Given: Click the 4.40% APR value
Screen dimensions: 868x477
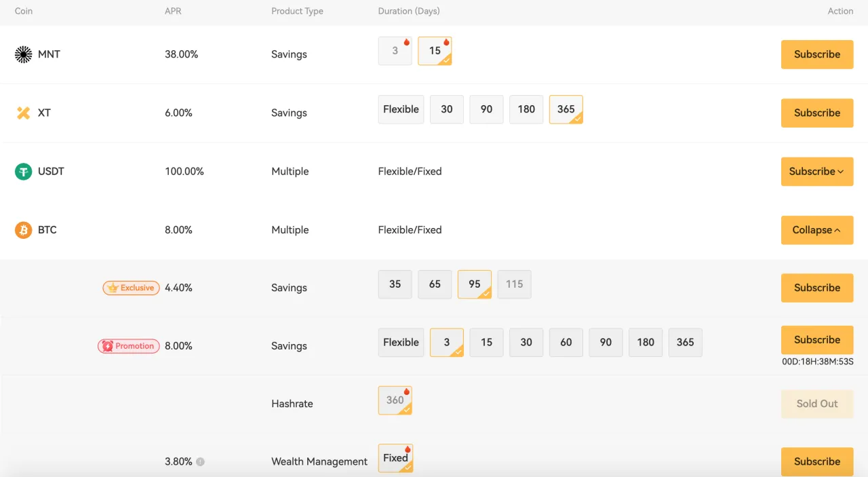Looking at the screenshot, I should pos(178,288).
